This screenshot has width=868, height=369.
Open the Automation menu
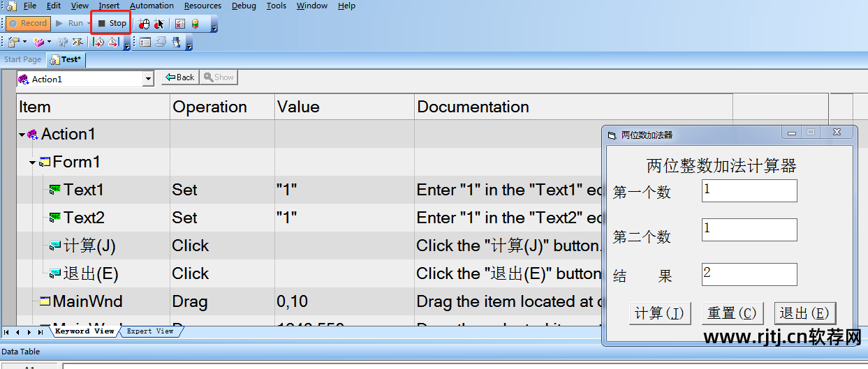click(x=152, y=6)
